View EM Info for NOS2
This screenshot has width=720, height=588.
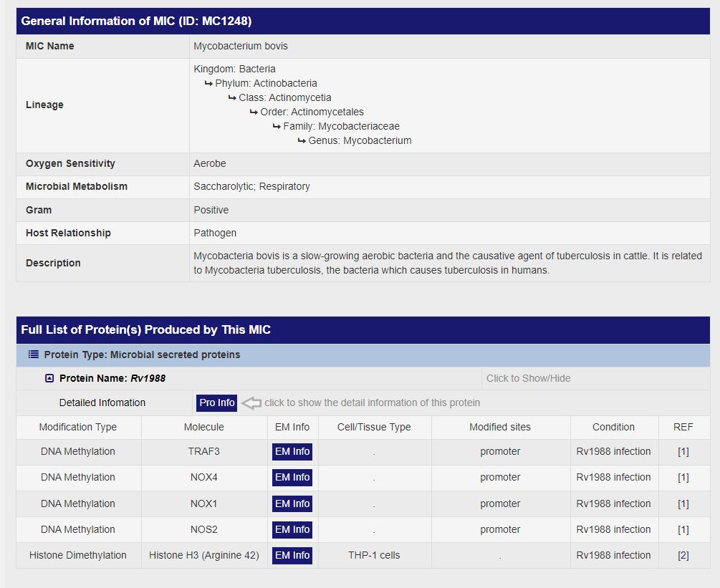(x=292, y=529)
